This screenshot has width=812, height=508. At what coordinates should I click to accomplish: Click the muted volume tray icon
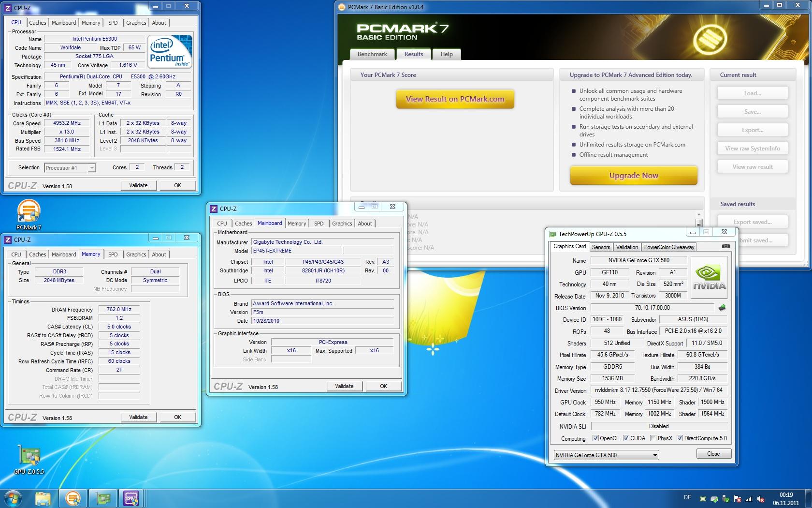761,499
